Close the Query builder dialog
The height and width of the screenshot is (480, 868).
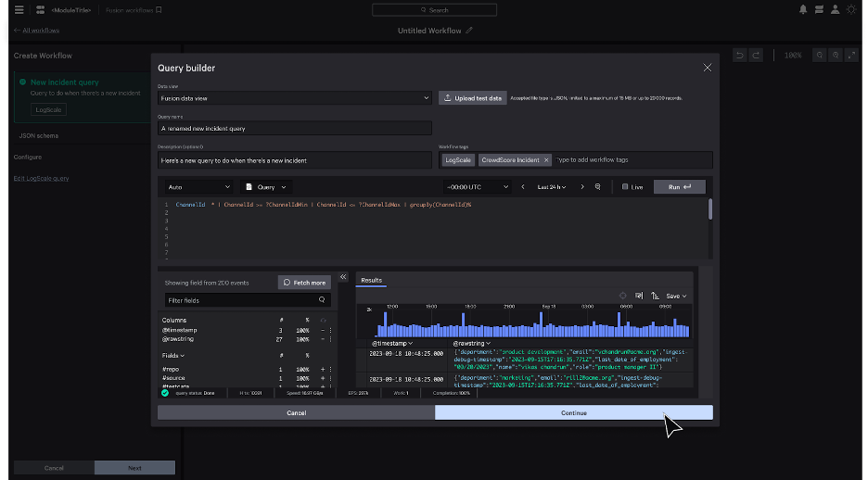707,68
